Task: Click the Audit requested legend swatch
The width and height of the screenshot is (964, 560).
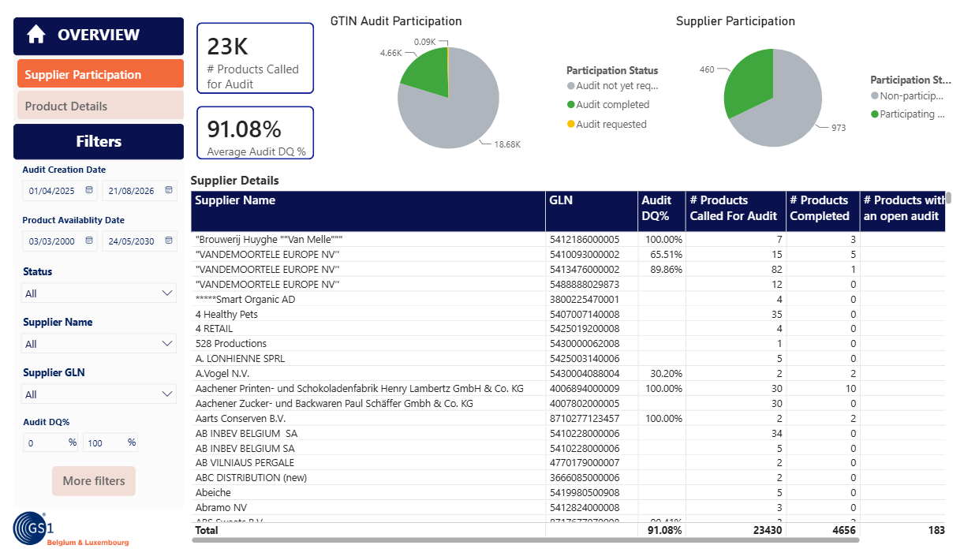Action: (570, 125)
